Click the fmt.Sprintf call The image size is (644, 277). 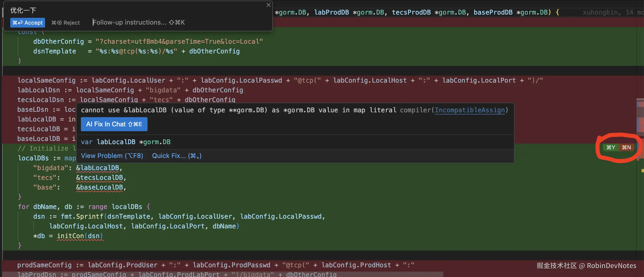[x=82, y=217]
